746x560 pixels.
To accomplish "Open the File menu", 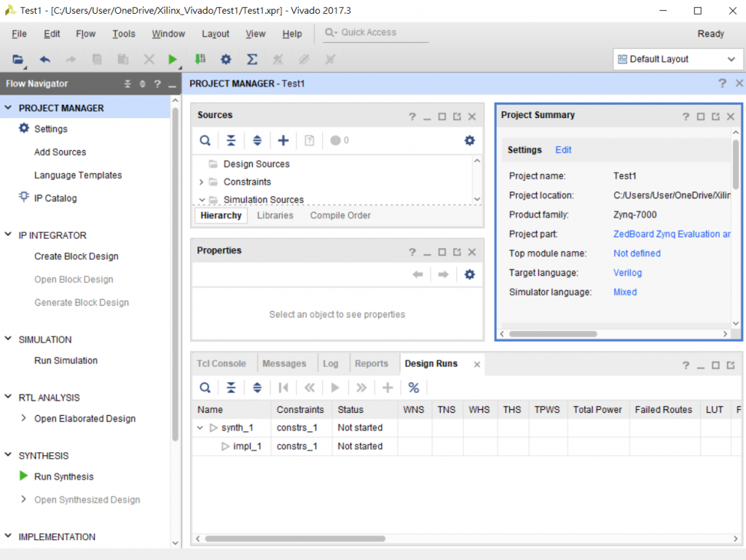I will pyautogui.click(x=19, y=33).
